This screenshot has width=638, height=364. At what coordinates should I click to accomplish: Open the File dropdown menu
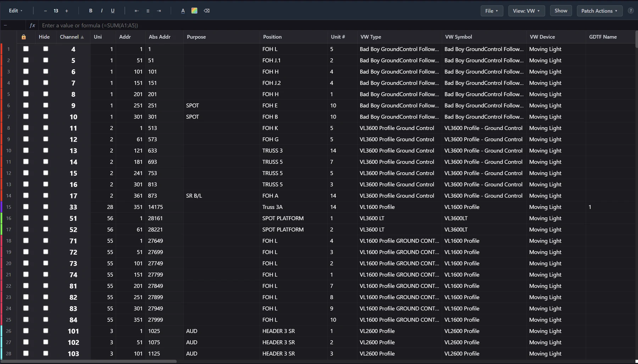click(x=492, y=11)
